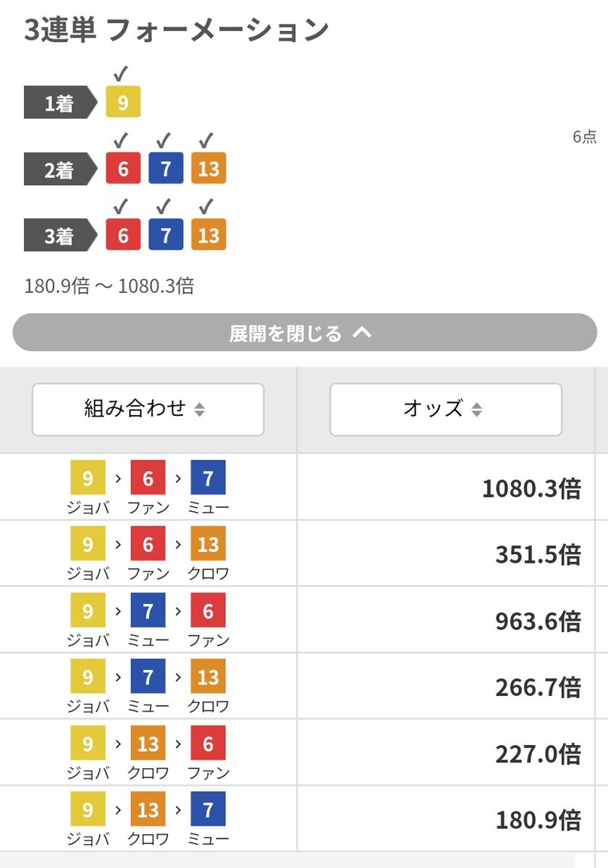Viewport: 608px width, 868px height.
Task: Click the 227.0倍 odds value
Action: pos(538,754)
